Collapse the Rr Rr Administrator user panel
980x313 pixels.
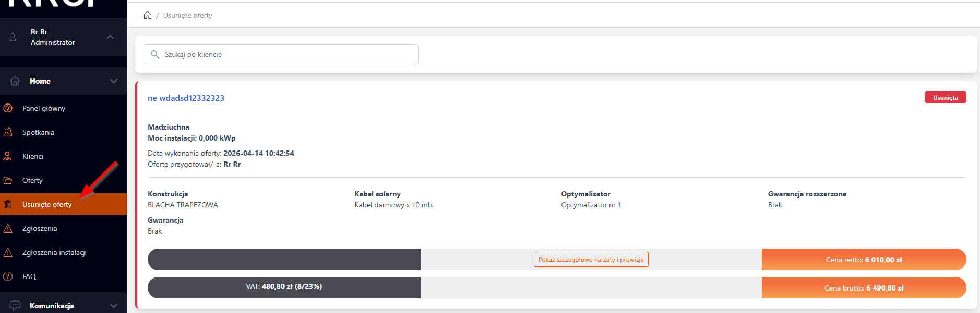click(110, 37)
